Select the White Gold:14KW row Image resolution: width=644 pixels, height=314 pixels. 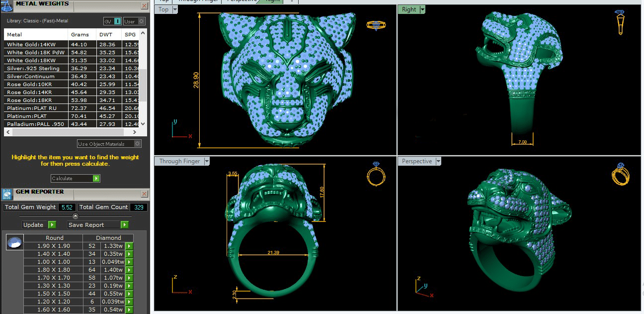pyautogui.click(x=72, y=44)
